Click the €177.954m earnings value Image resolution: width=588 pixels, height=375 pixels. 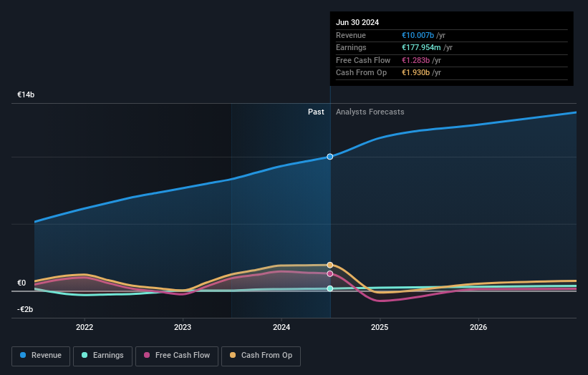coord(421,47)
